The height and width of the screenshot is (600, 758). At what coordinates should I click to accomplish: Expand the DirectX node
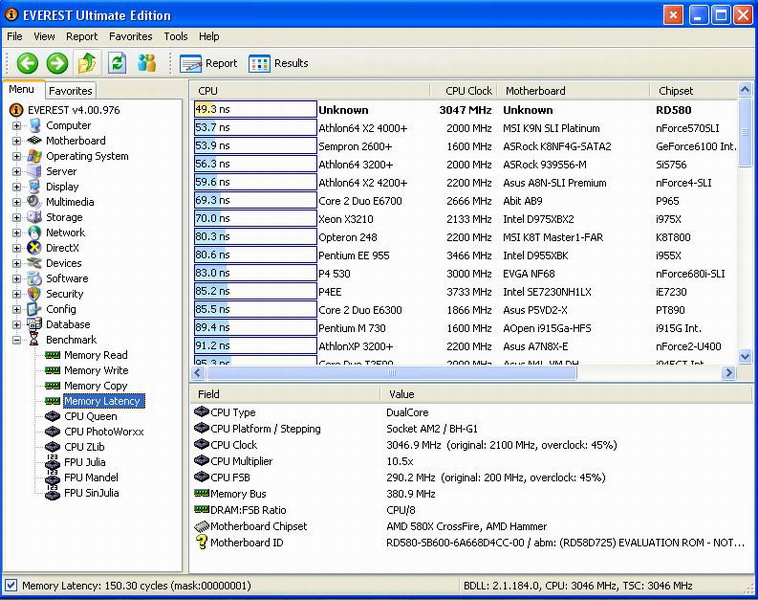click(x=16, y=249)
